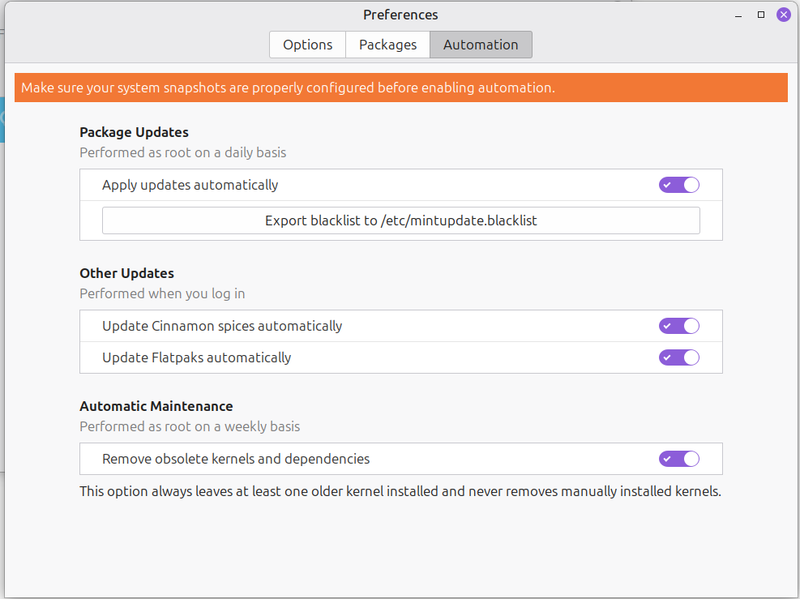Toggle Remove obsolete kernels and dependencies
The width and height of the screenshot is (800, 599).
(679, 459)
